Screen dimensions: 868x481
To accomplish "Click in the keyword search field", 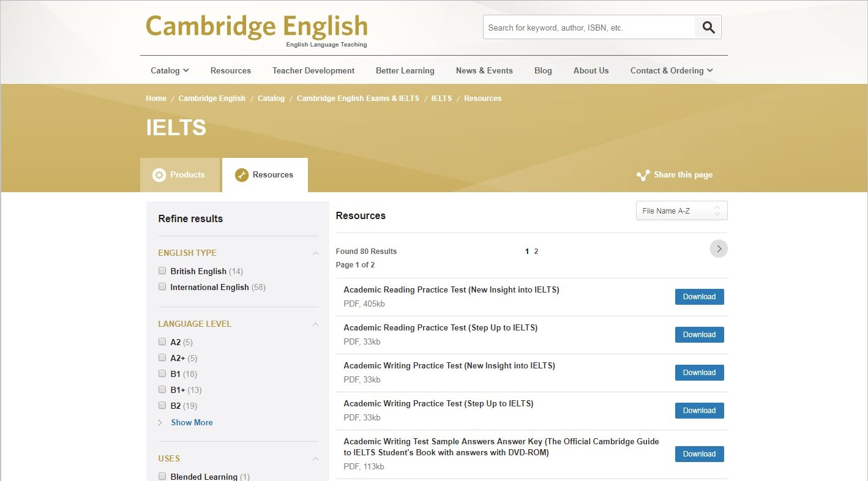I will pos(589,28).
